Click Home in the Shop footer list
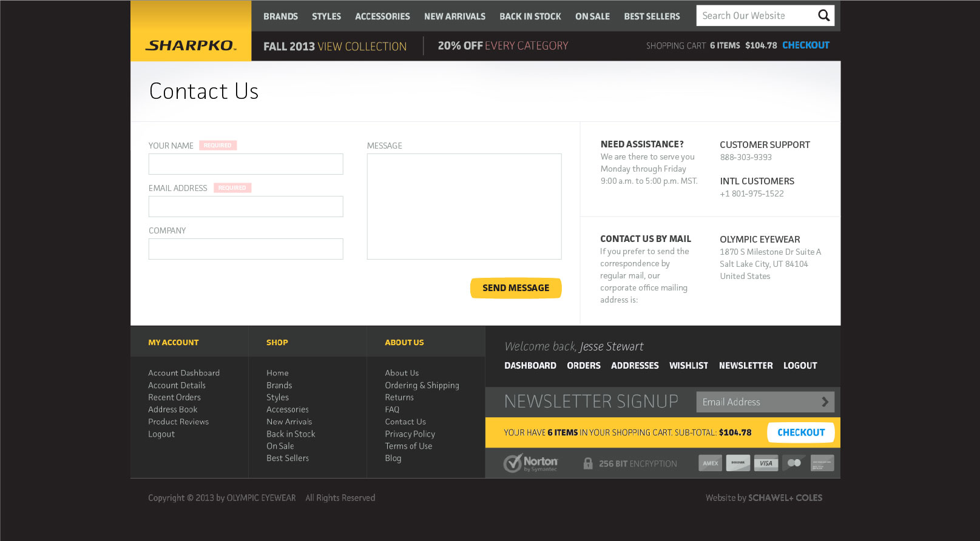This screenshot has height=541, width=980. (x=277, y=373)
